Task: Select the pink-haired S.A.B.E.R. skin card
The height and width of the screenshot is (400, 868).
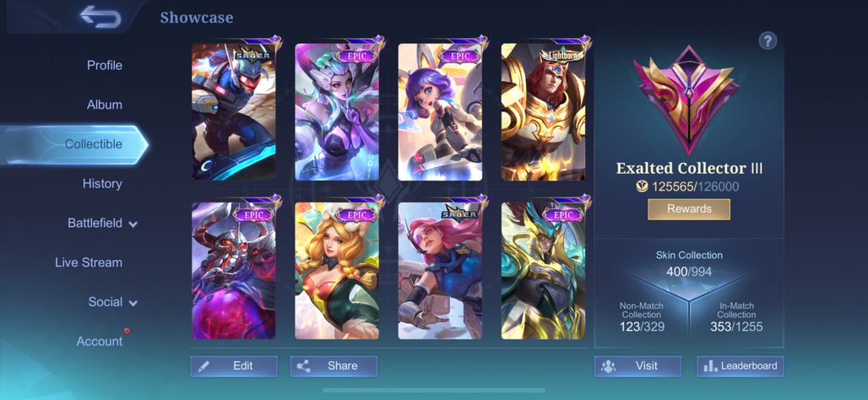Action: point(440,271)
